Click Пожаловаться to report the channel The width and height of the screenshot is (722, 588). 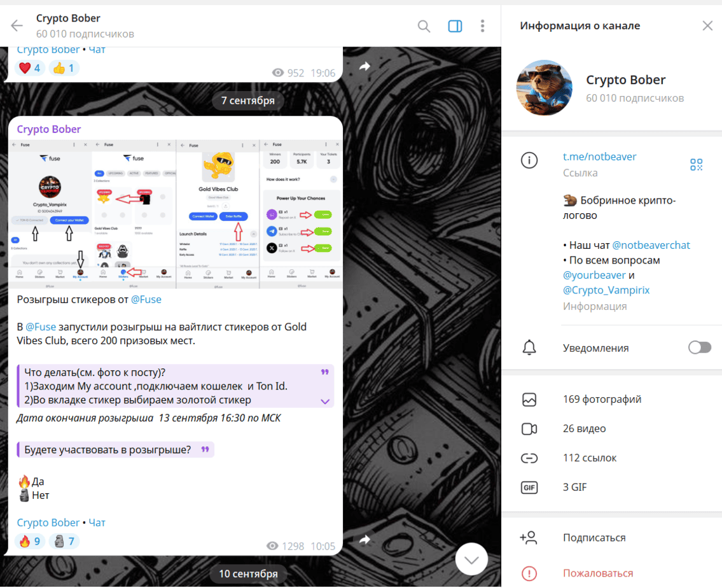(x=598, y=573)
